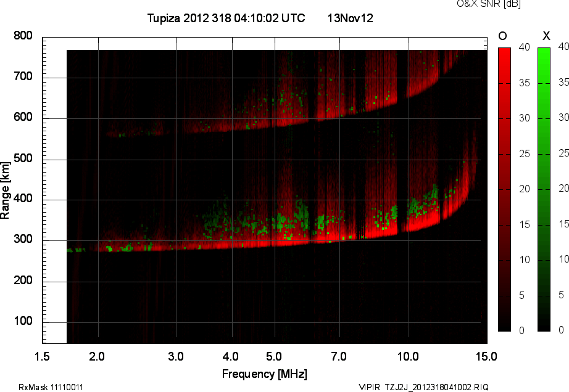Click the 30 dB tick on O colorbar
Viewport: 569px width, 392px height.
tap(525, 118)
